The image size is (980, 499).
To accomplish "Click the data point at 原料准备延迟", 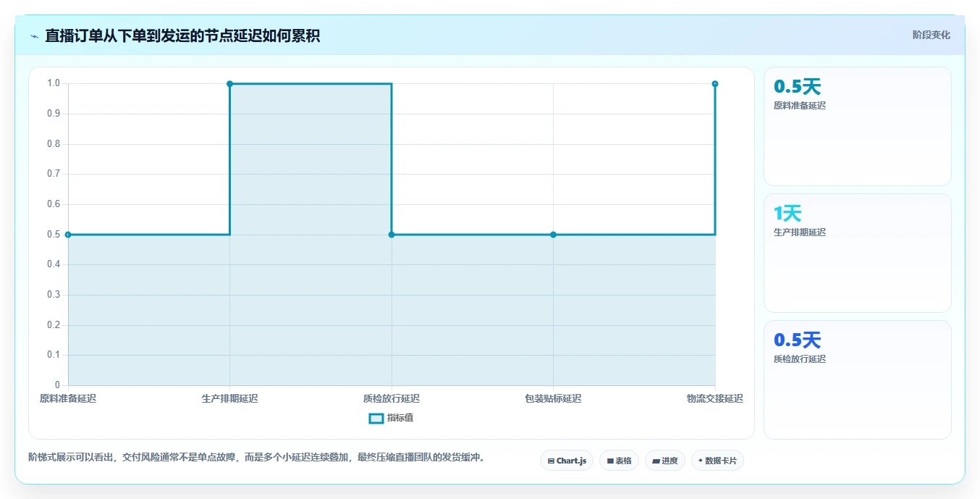I will (x=68, y=235).
